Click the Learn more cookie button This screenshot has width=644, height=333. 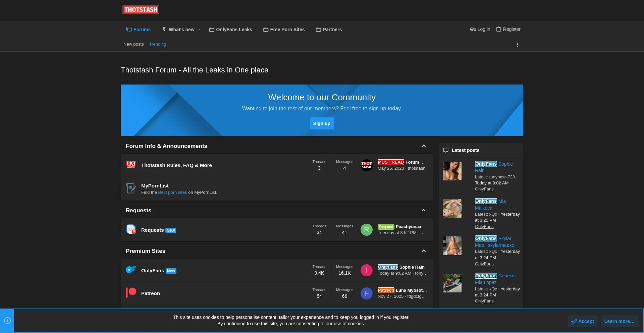pyautogui.click(x=619, y=321)
